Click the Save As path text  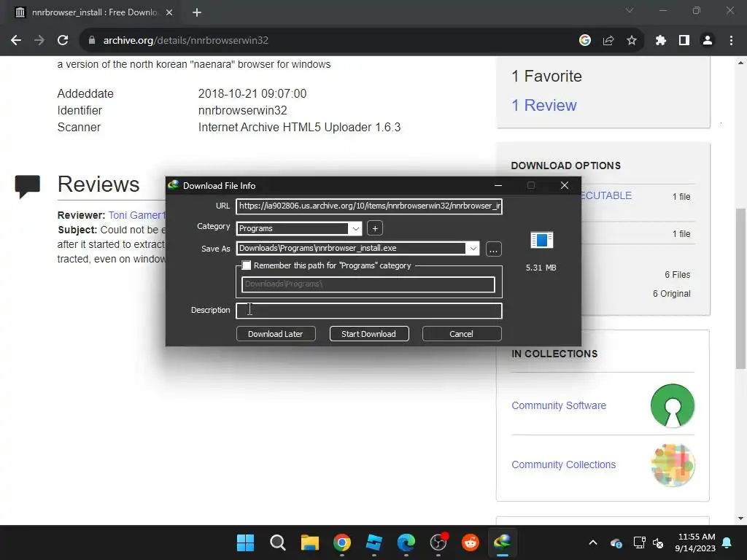[x=318, y=248]
